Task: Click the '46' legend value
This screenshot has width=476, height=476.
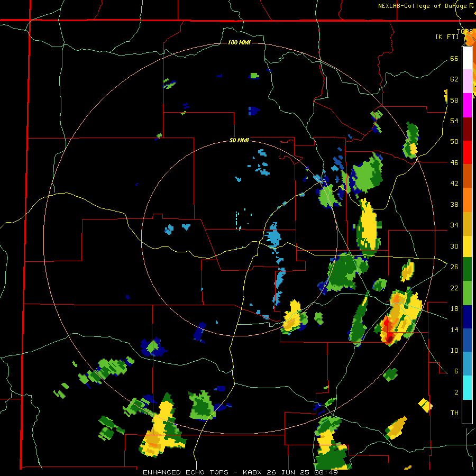Action: coord(454,163)
